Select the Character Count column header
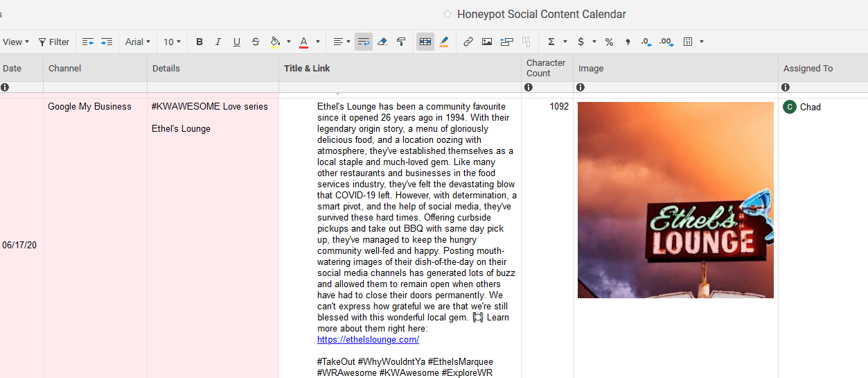This screenshot has height=378, width=868. (547, 68)
